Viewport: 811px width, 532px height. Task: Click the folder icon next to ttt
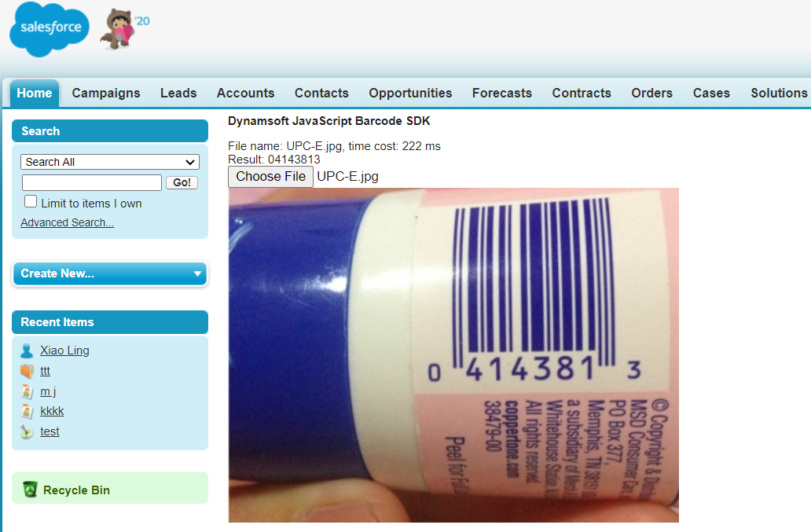coord(27,371)
